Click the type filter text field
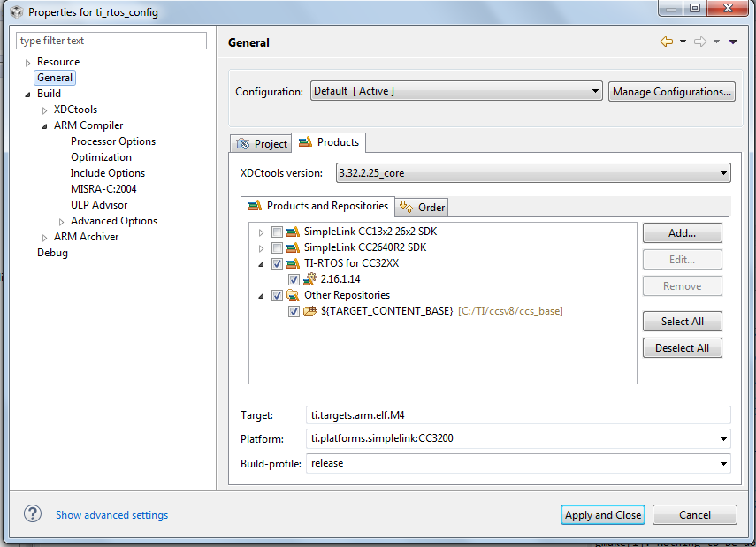Viewport: 756px width, 547px height. point(111,41)
